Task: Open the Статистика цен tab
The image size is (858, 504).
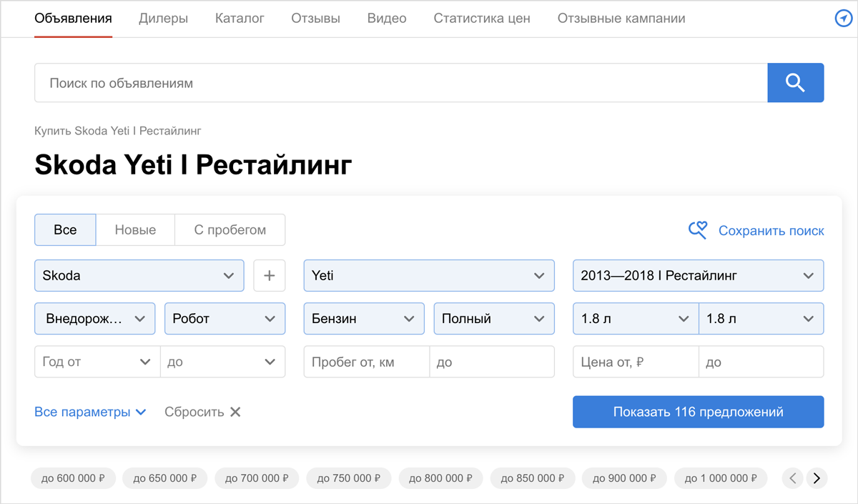Action: [x=482, y=19]
